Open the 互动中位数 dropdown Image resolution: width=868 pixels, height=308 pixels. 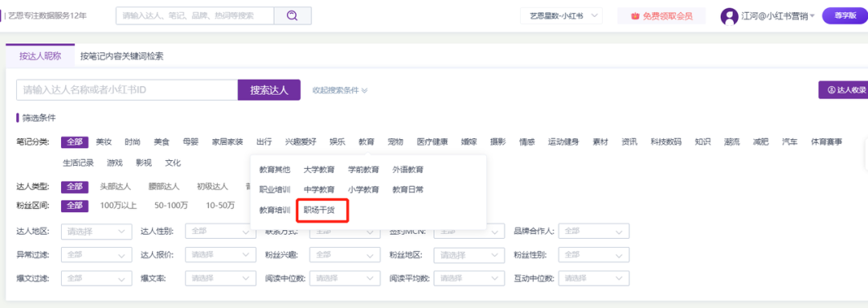594,277
